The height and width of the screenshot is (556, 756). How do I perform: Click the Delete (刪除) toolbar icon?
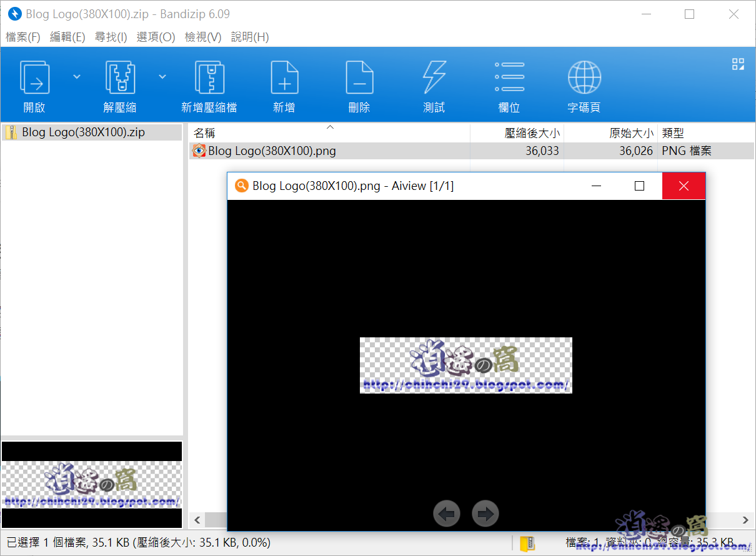point(359,78)
